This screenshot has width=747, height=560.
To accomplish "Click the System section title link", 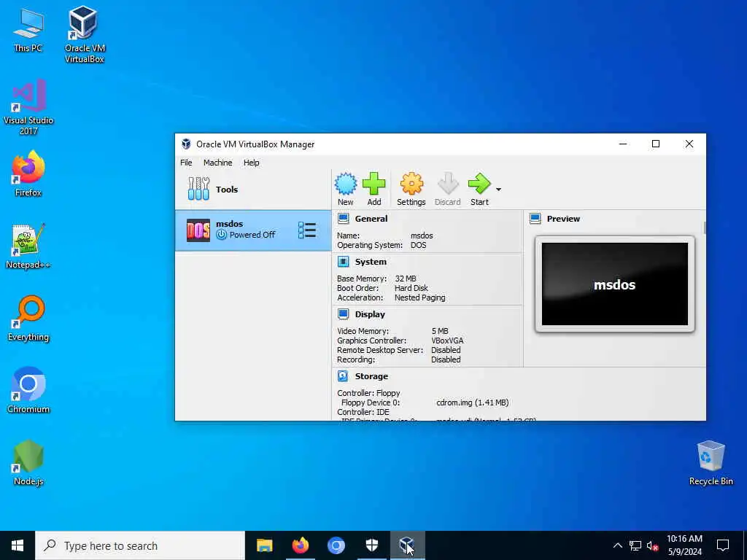I will click(371, 262).
